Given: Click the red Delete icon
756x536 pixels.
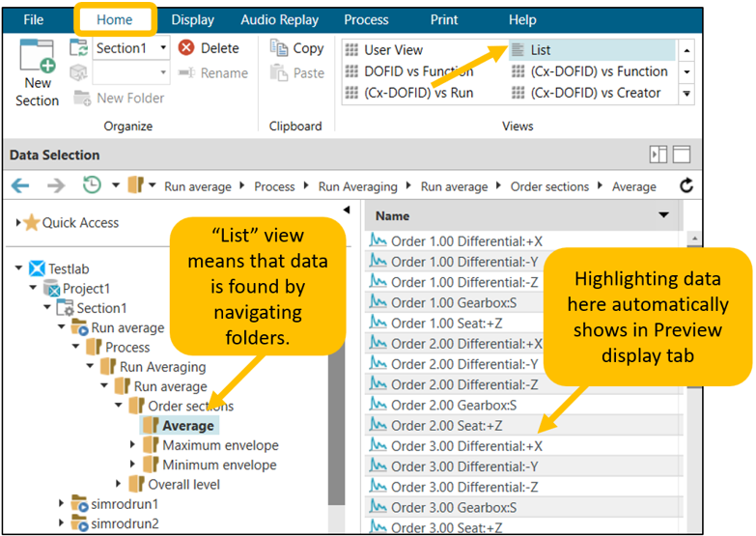Looking at the screenshot, I should pos(186,47).
